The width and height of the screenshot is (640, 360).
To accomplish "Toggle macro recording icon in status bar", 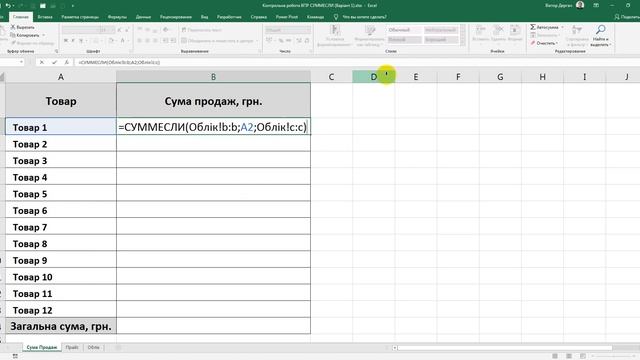I will point(15,356).
